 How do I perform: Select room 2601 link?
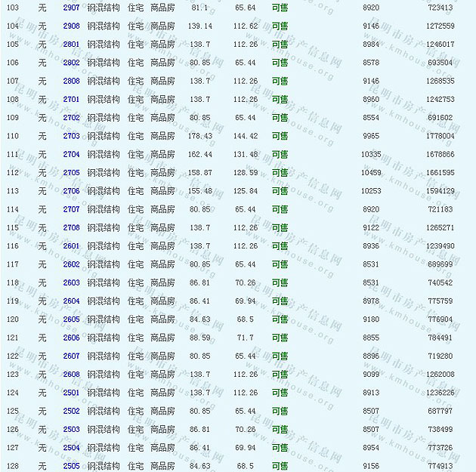pyautogui.click(x=71, y=246)
